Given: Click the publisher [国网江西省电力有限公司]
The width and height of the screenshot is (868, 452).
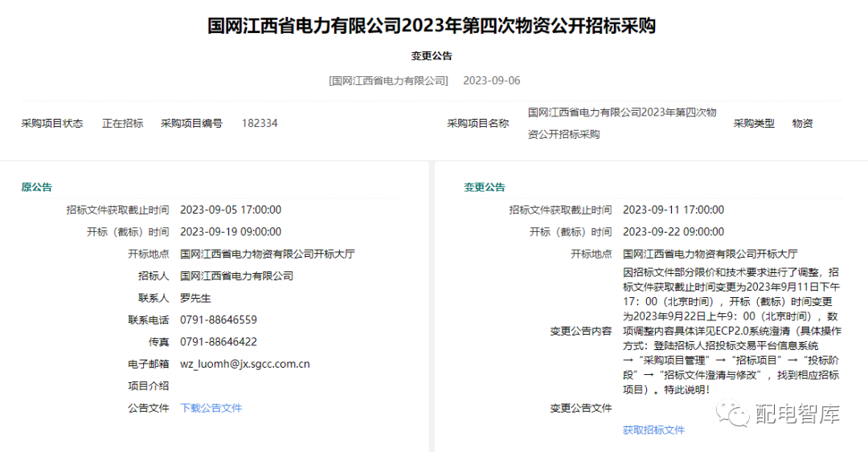Looking at the screenshot, I should pyautogui.click(x=388, y=81).
